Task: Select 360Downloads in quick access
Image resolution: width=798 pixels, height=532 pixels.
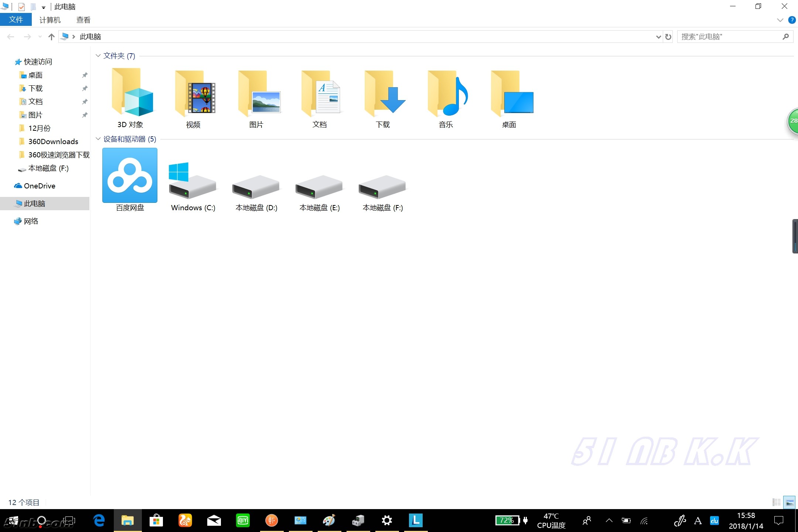Action: point(53,141)
